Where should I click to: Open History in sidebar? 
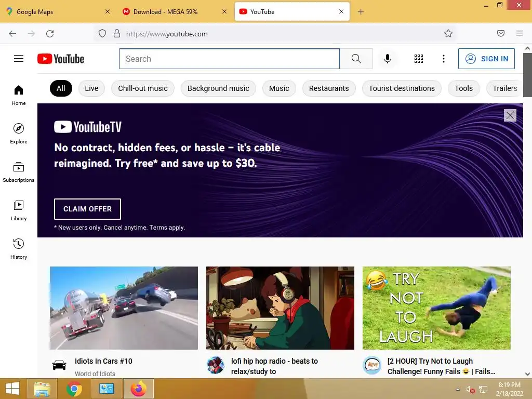click(x=19, y=249)
